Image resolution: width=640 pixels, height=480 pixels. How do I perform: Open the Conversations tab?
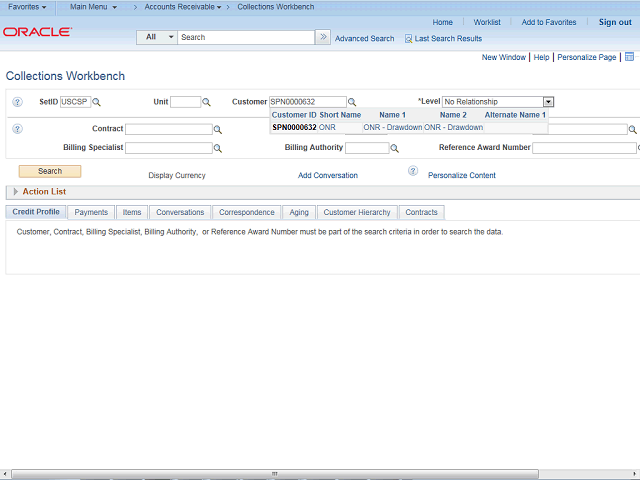tap(180, 212)
